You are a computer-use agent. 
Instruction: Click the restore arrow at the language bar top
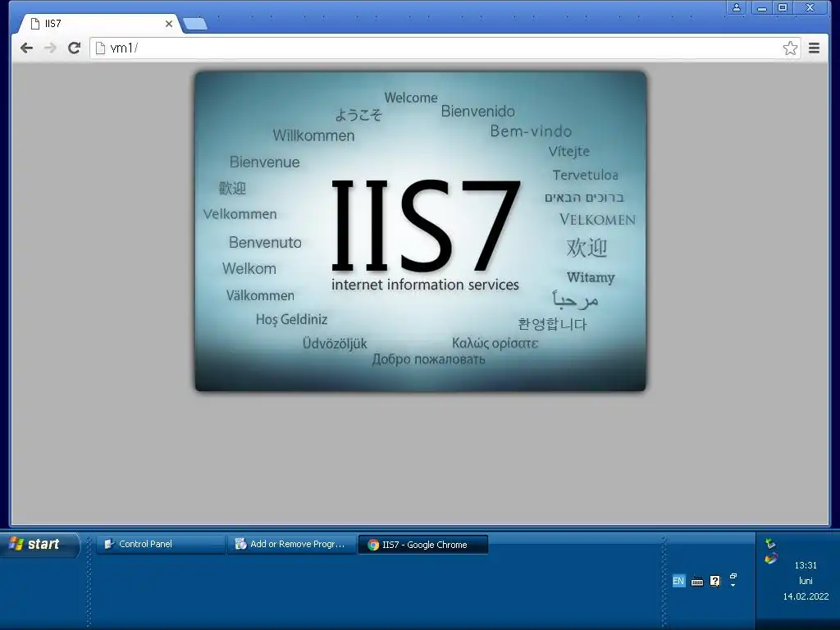(x=733, y=576)
